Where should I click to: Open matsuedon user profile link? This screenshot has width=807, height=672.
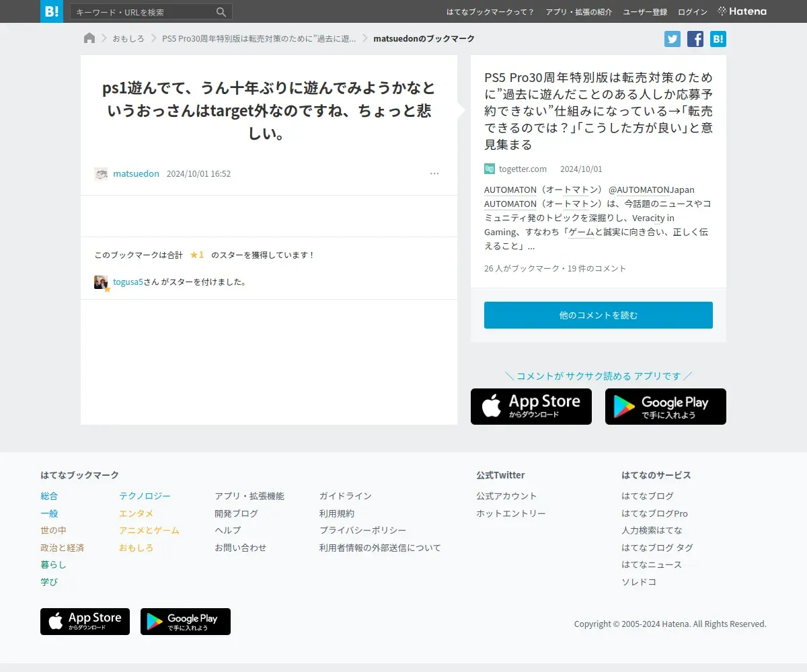(x=136, y=174)
